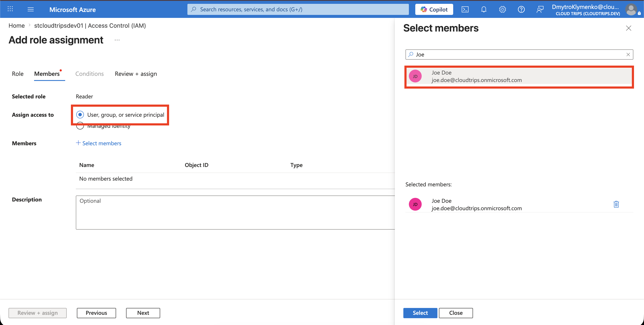Click the account avatar picture
Image resolution: width=644 pixels, height=325 pixels.
pos(631,10)
